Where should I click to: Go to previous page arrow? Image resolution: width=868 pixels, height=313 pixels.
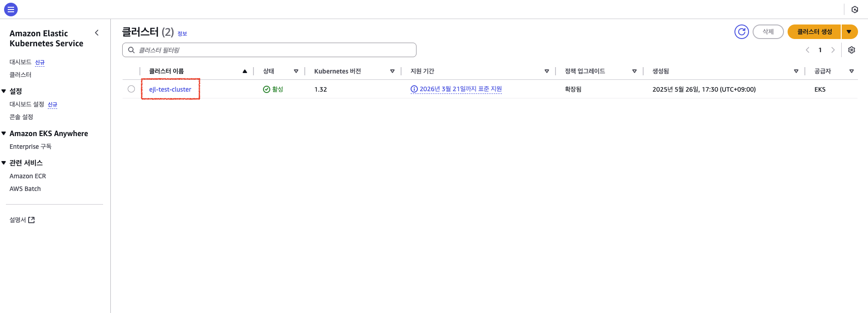(x=807, y=50)
